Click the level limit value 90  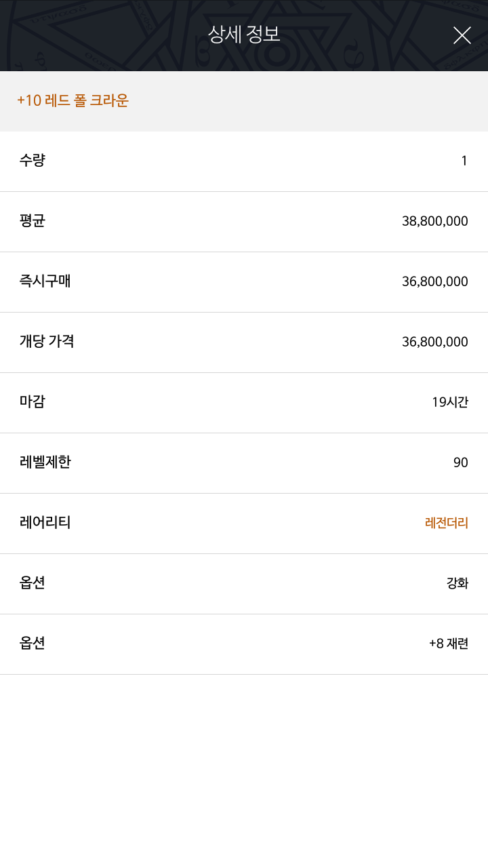pyautogui.click(x=461, y=463)
